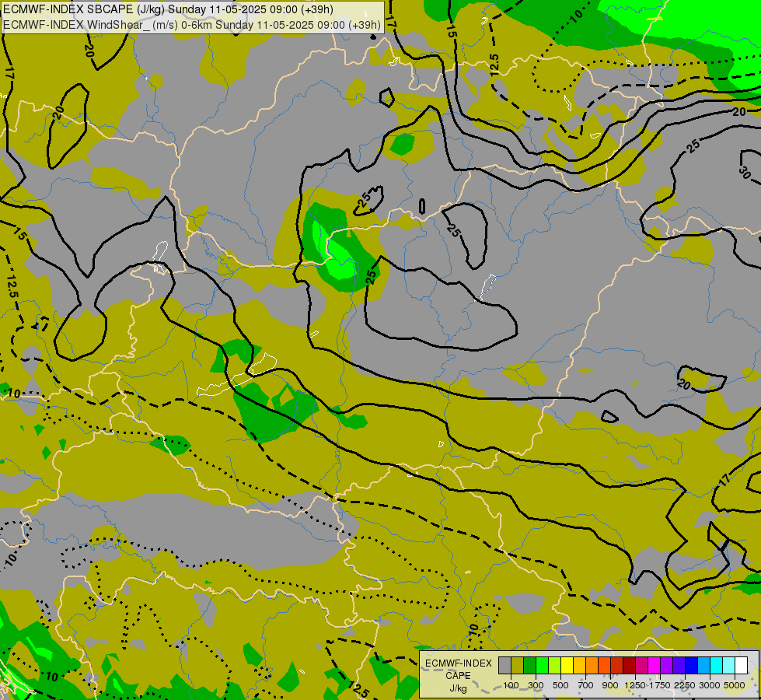
Task: Click the legend value 5000
Action: [735, 685]
